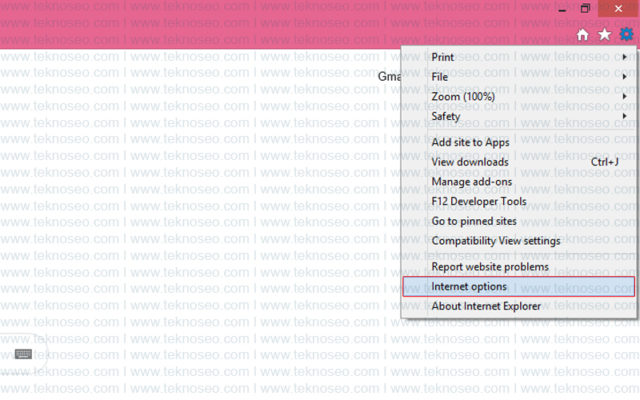
Task: Open the Favorites star icon
Action: click(604, 35)
